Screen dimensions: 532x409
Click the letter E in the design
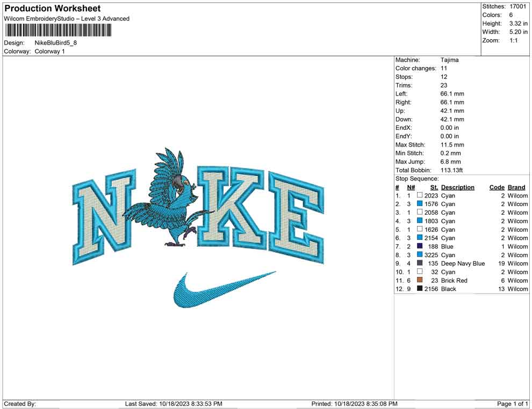pos(296,217)
